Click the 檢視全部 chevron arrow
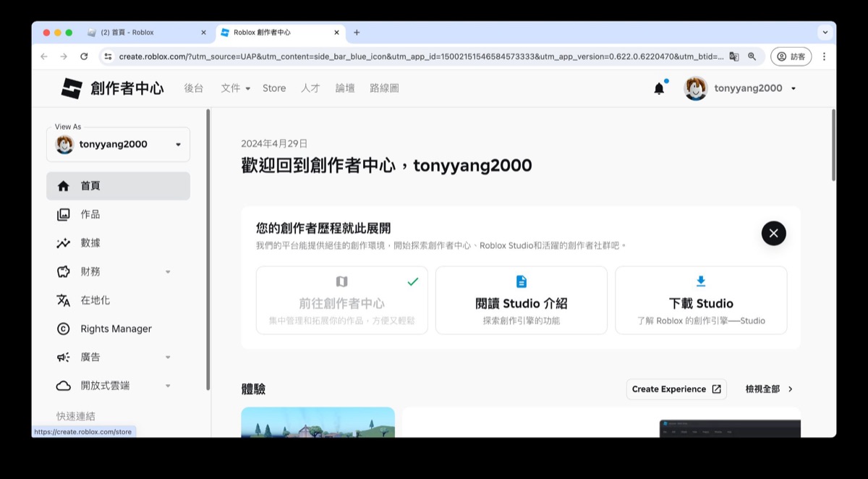Screen dimensions: 868x479 click(791, 389)
